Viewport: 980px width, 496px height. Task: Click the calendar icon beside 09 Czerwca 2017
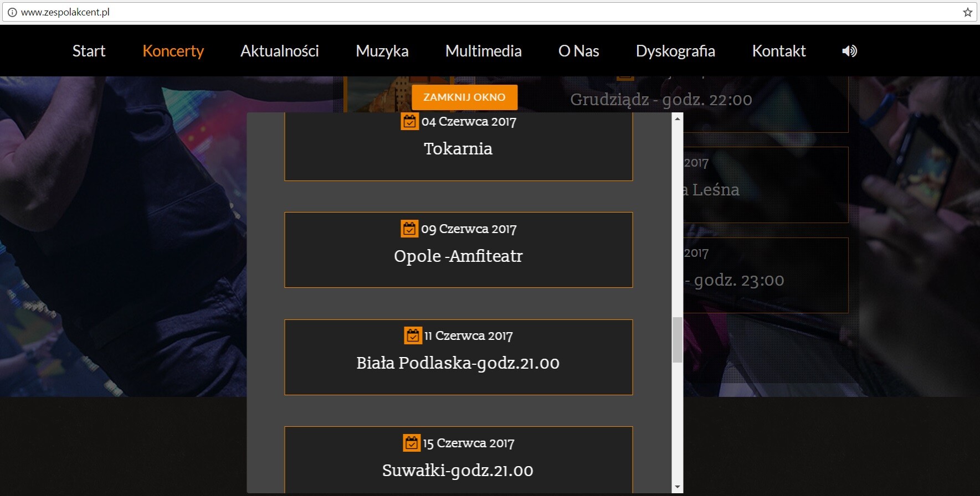tap(409, 229)
